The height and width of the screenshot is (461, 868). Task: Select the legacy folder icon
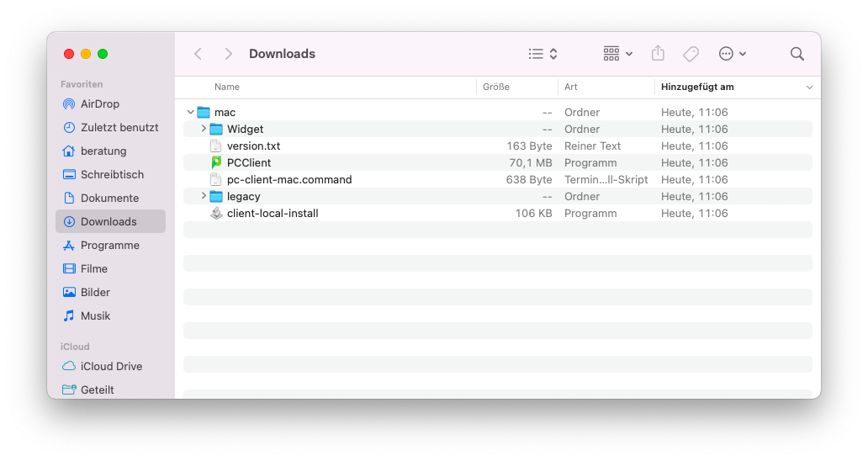click(x=216, y=197)
